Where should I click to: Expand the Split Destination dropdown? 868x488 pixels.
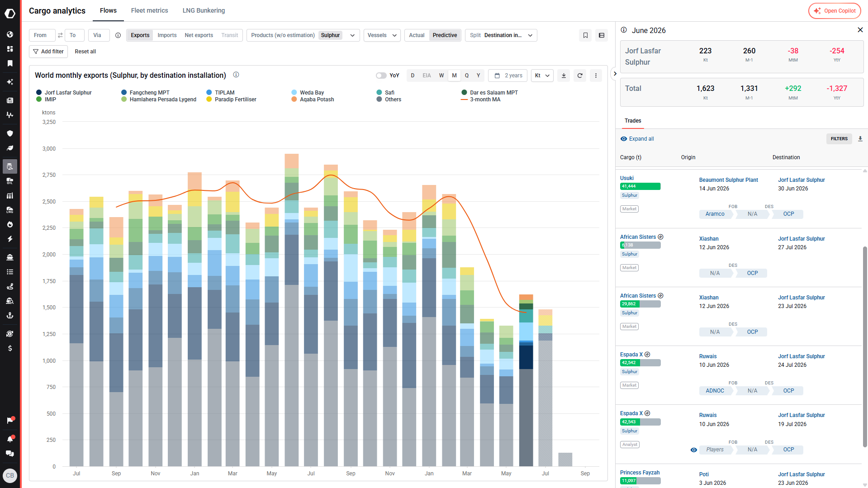click(501, 35)
